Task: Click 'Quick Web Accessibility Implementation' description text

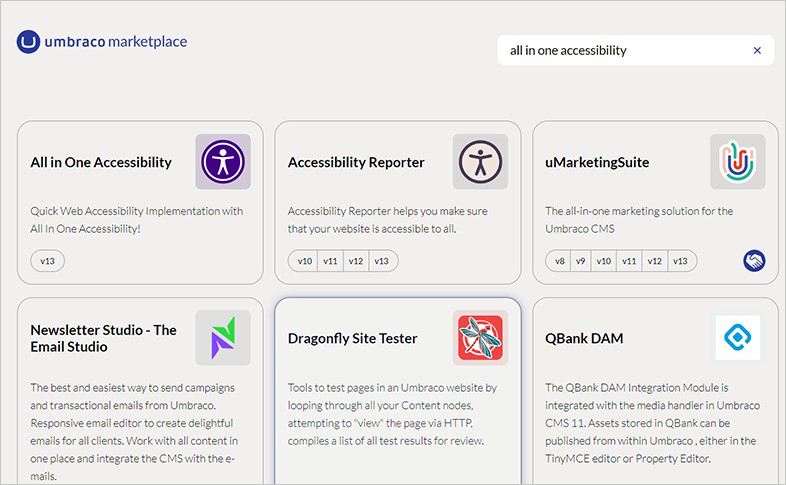Action: point(137,220)
